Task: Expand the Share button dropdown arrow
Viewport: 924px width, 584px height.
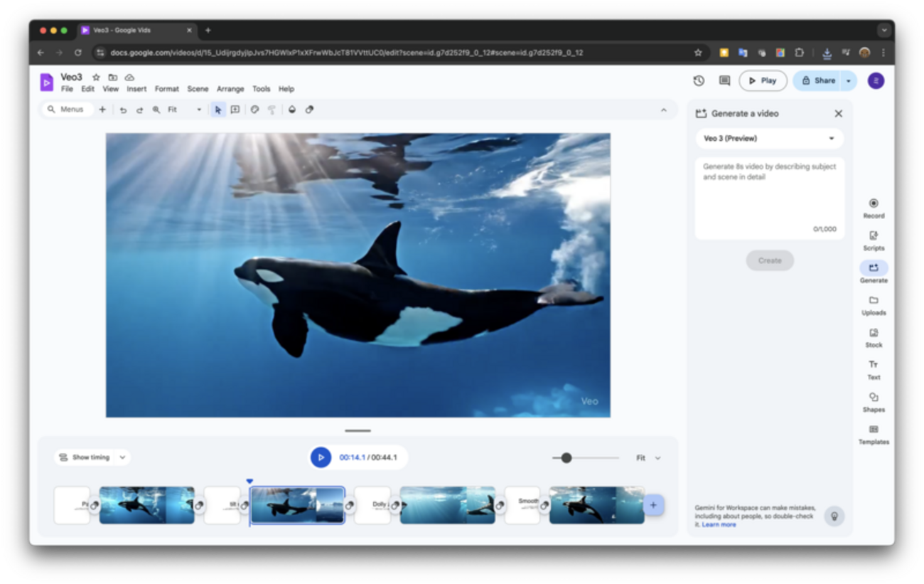Action: [848, 81]
